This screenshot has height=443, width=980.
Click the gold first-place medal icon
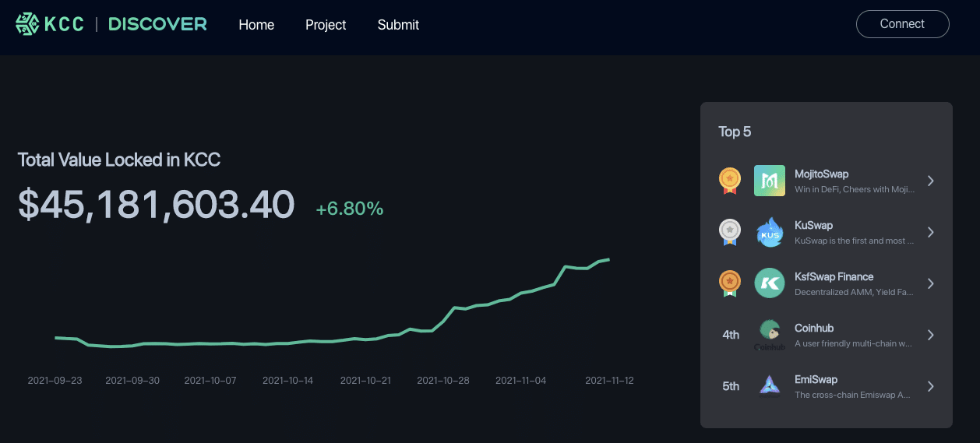[730, 181]
